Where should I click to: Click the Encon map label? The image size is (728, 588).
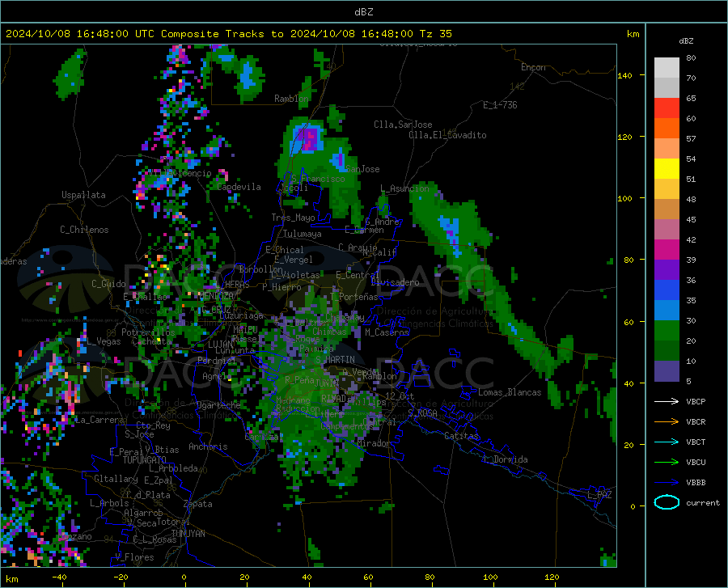(x=533, y=67)
